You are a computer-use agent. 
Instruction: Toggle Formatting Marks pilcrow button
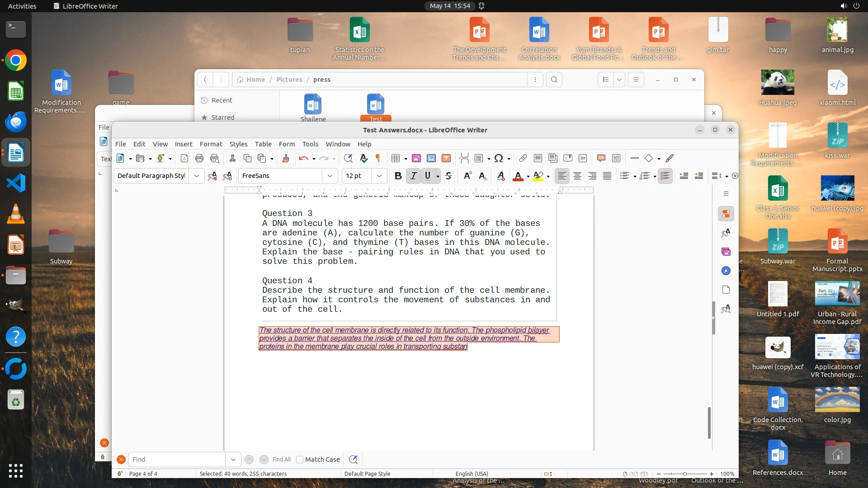click(x=378, y=158)
